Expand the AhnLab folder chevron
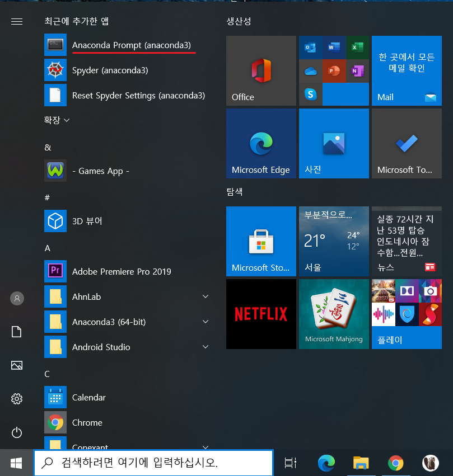Image resolution: width=453 pixels, height=476 pixels. tap(206, 296)
